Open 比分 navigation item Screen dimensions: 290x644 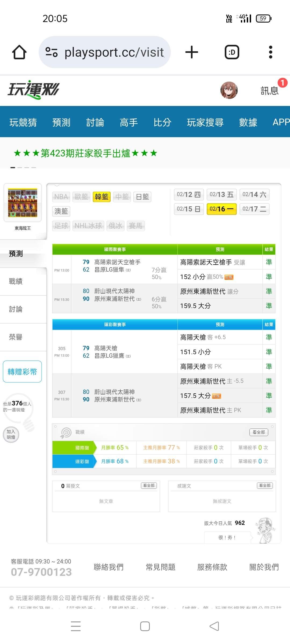pos(162,122)
